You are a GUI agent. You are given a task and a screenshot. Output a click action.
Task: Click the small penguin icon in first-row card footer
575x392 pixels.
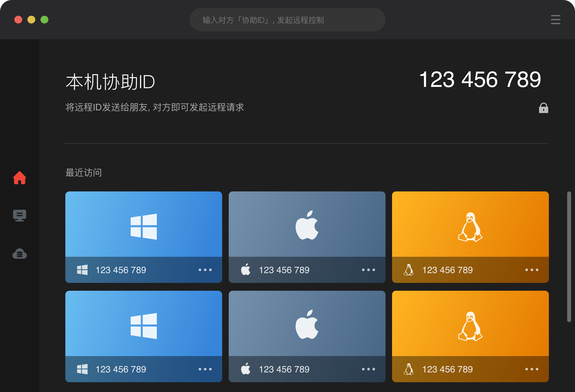coord(409,270)
